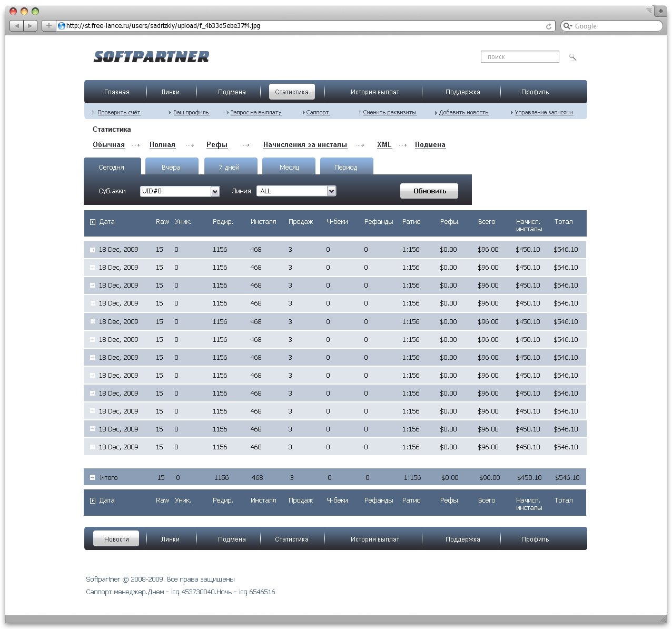Viewport: 672px width, 629px height.
Task: Open the Полная statistics link
Action: pos(162,145)
